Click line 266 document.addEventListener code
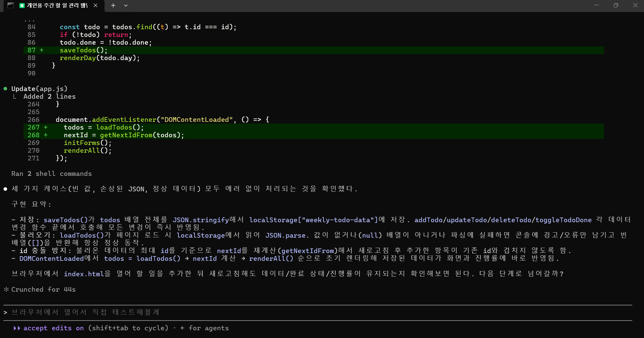This screenshot has height=338, width=644. click(x=162, y=119)
